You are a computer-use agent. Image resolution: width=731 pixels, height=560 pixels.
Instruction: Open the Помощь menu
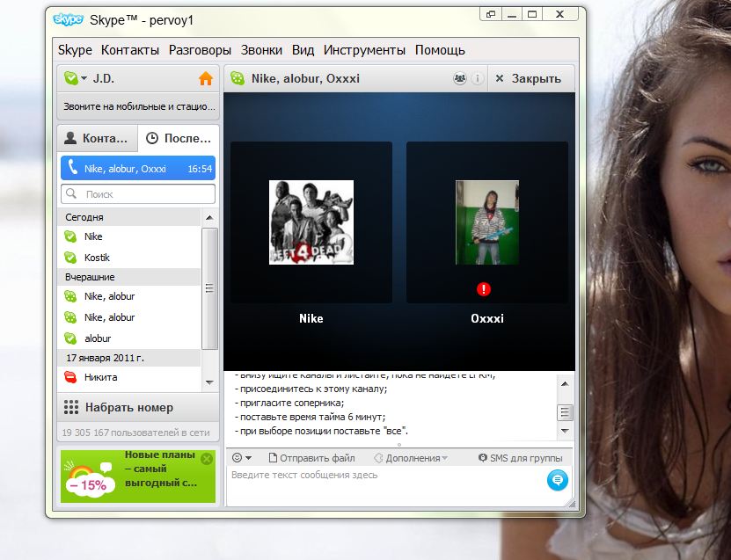(440, 50)
